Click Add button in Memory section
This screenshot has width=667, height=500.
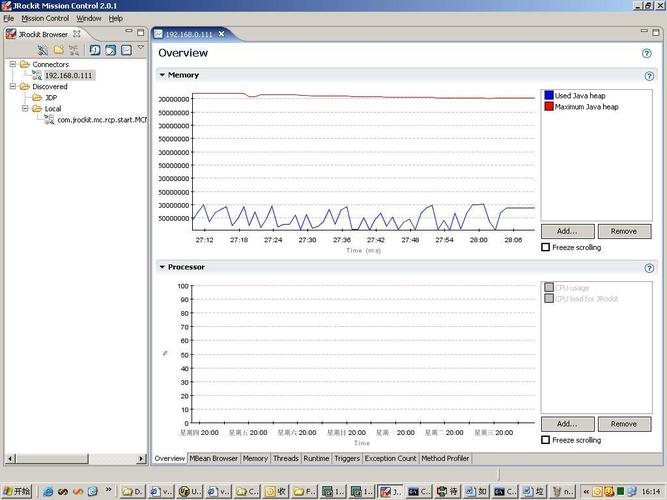(567, 231)
